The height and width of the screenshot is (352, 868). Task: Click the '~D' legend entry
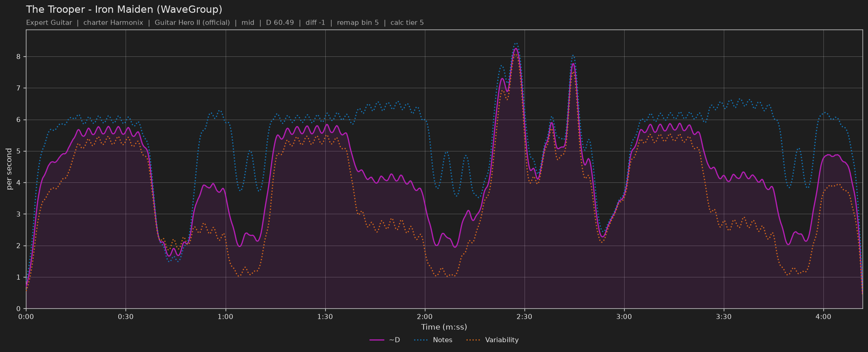pos(385,340)
